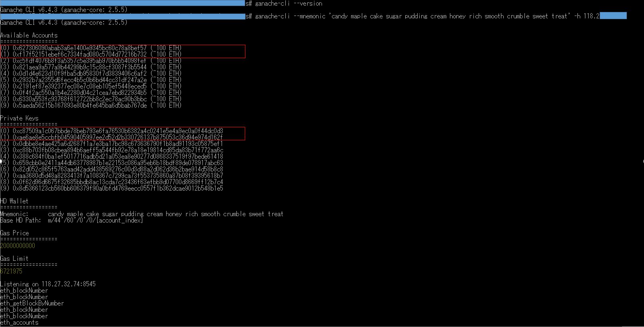This screenshot has height=327, width=644.
Task: Click the 'eth_getBlockByNumber' log entry
Action: 32,303
